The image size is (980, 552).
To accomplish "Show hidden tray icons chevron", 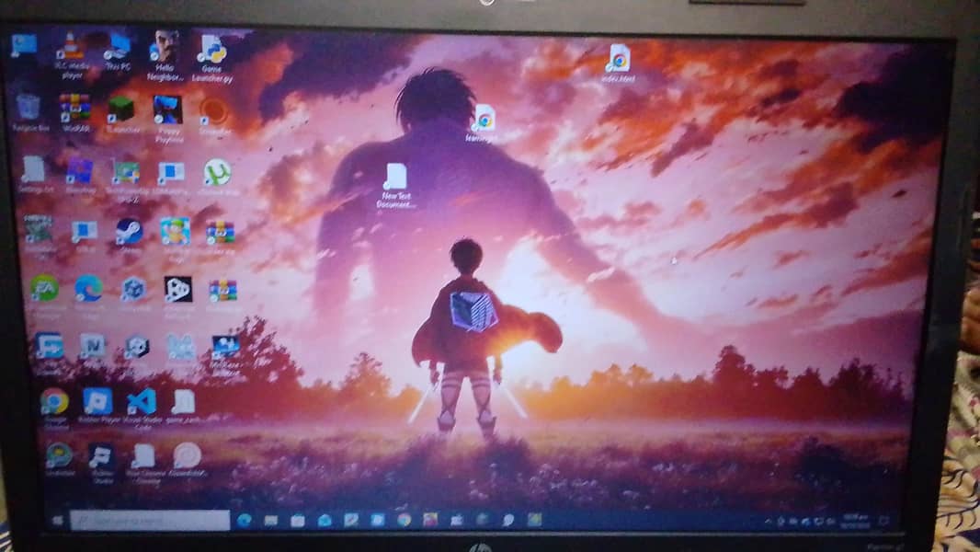I will pos(769,522).
